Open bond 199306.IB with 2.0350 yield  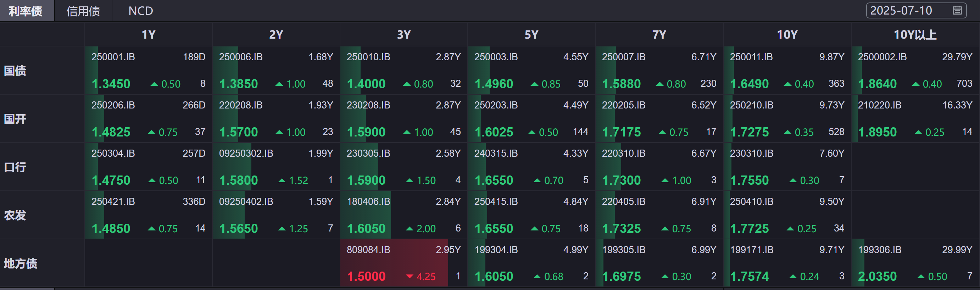[880, 250]
